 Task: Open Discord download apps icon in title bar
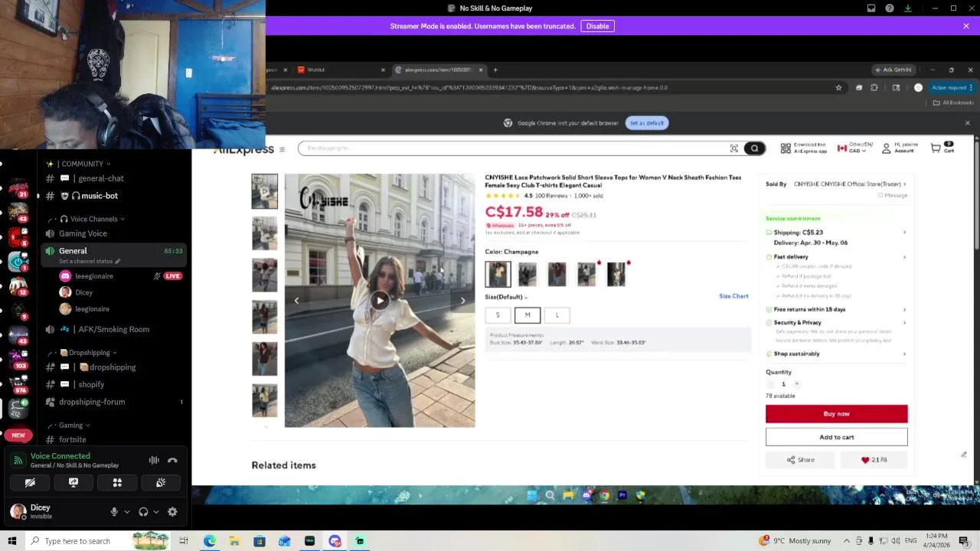point(908,8)
